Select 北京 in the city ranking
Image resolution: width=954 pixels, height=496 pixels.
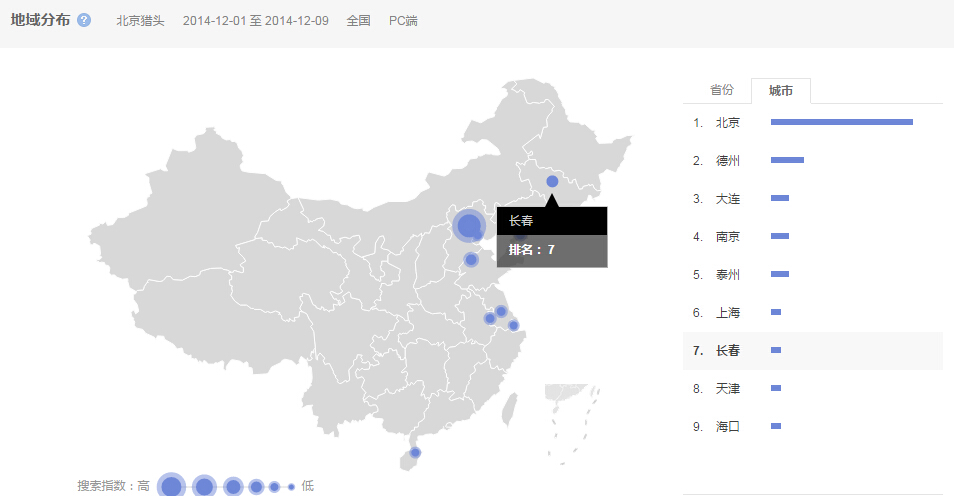tap(728, 123)
